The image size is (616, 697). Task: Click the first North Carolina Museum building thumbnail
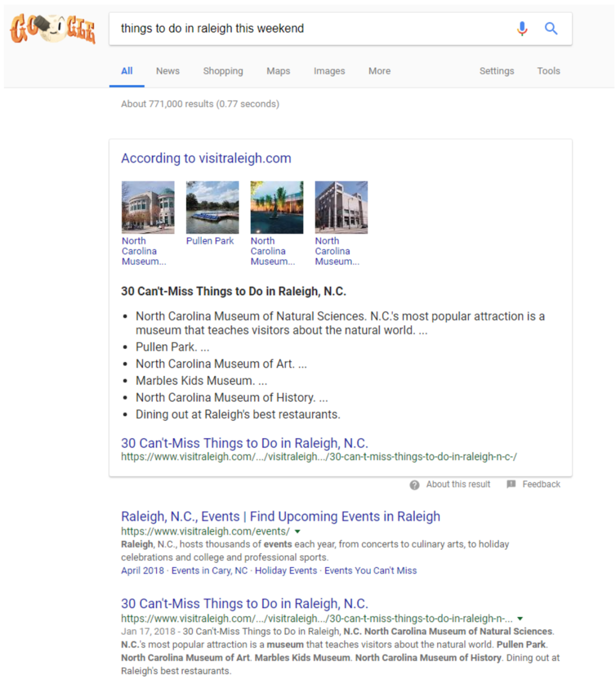coord(148,207)
